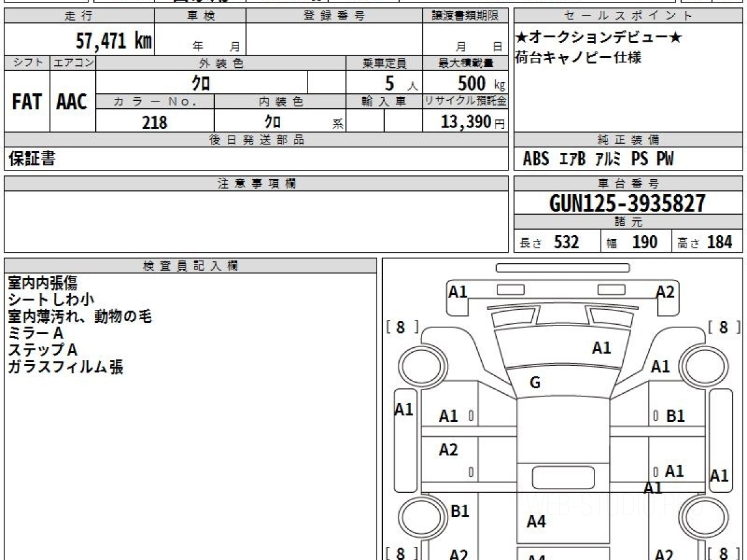This screenshot has height=560, width=747.
Task: Select the エアB equipment entry
Action: [573, 159]
